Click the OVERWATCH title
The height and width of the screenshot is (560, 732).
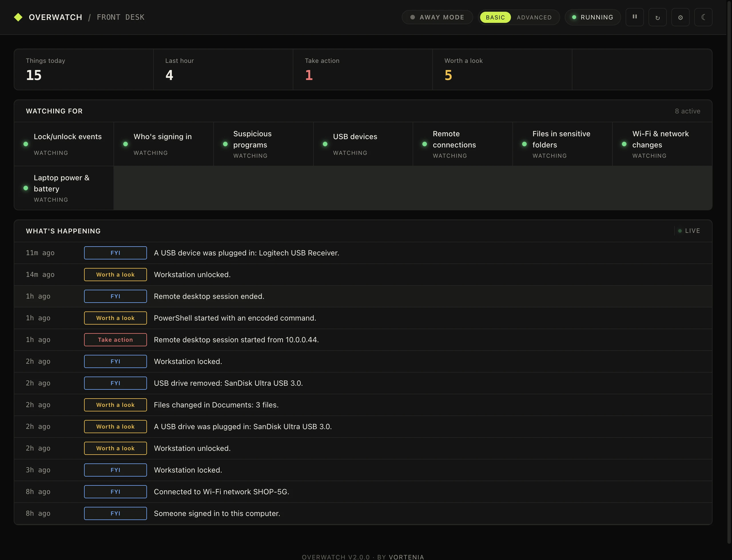(55, 17)
